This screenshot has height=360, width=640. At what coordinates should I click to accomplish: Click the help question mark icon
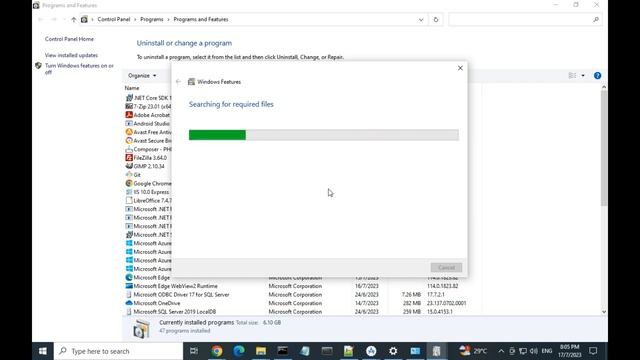[x=598, y=76]
